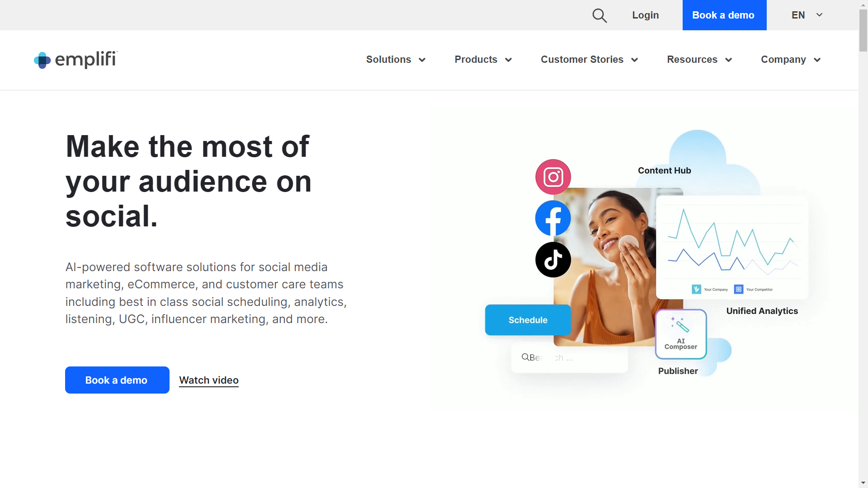Open the Customer Stories menu
The image size is (868, 488).
click(x=589, y=60)
